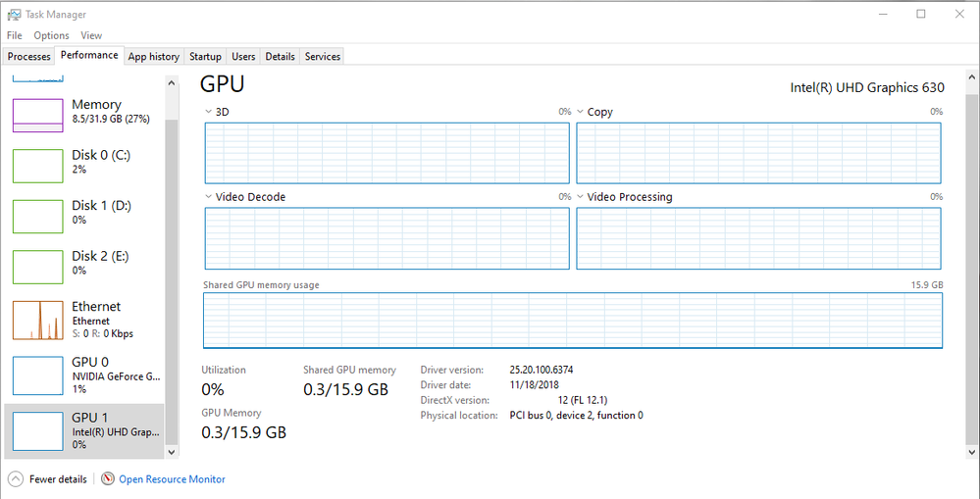Open the Video Decode engine dropdown

tap(209, 197)
